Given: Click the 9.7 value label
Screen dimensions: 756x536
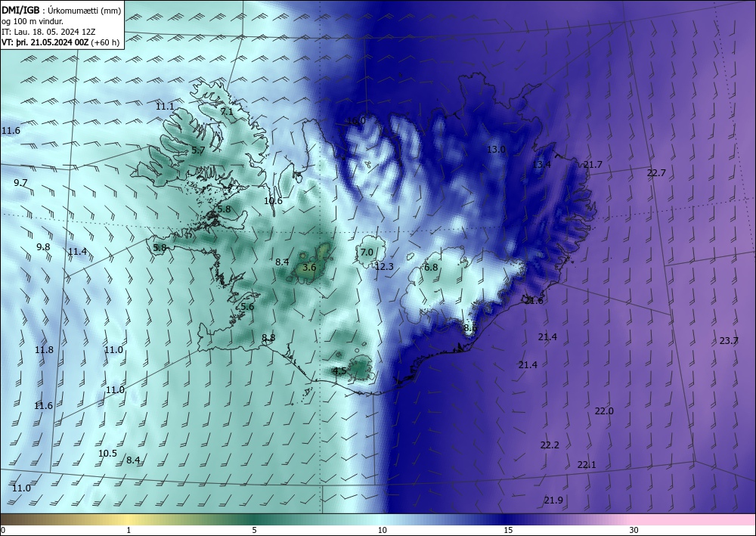Looking at the screenshot, I should click(x=20, y=183).
